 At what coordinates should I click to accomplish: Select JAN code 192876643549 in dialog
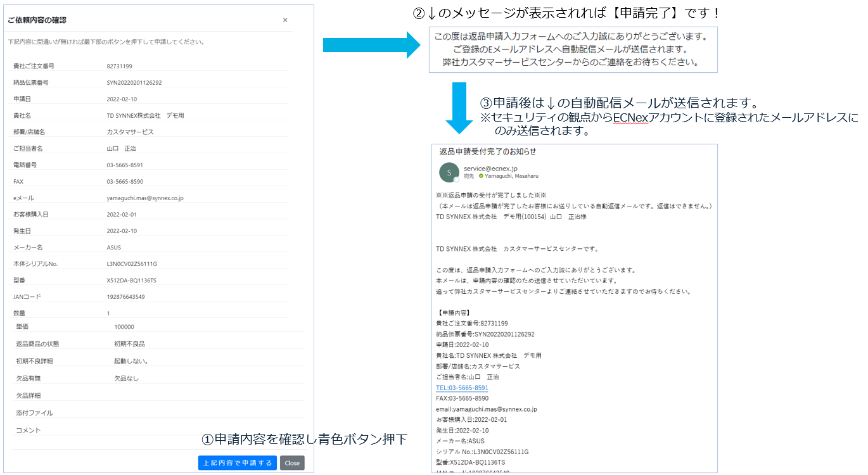(x=126, y=296)
